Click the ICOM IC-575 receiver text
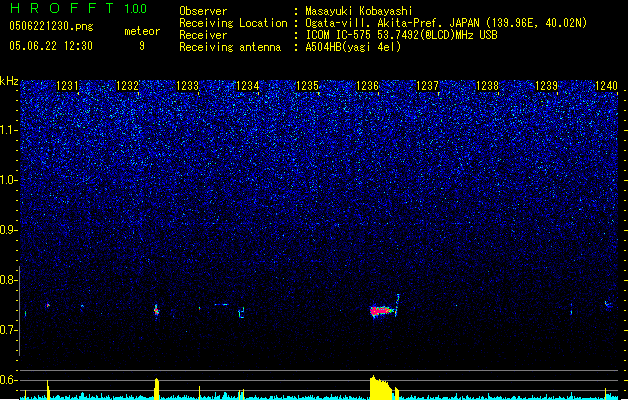The image size is (629, 400). coord(401,35)
